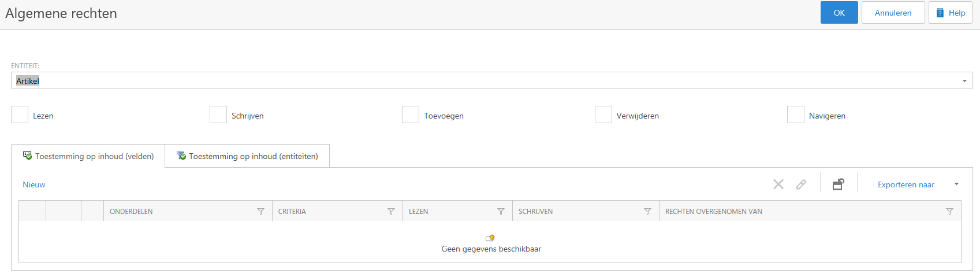
Task: Click the filter icon in Schrijven column
Action: click(x=647, y=212)
